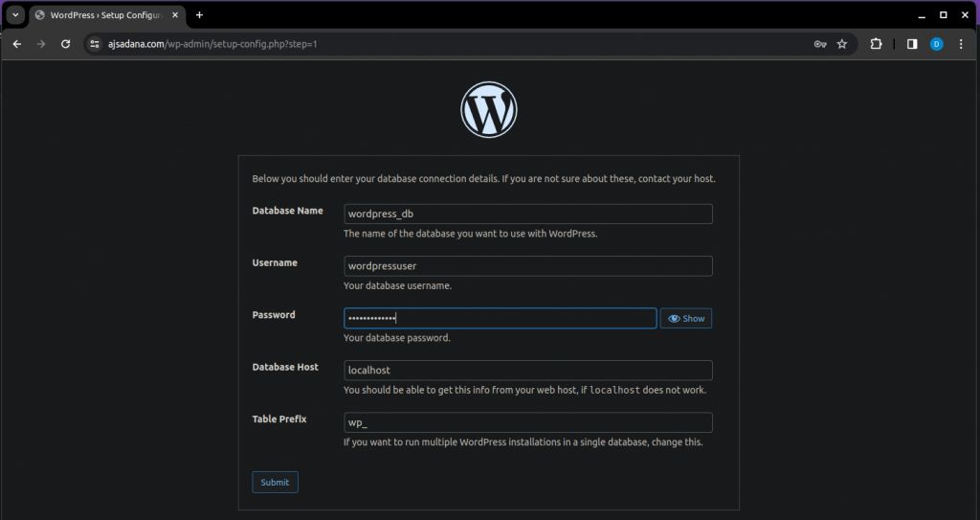Reload the page with refresh icon
980x520 pixels.
click(66, 44)
